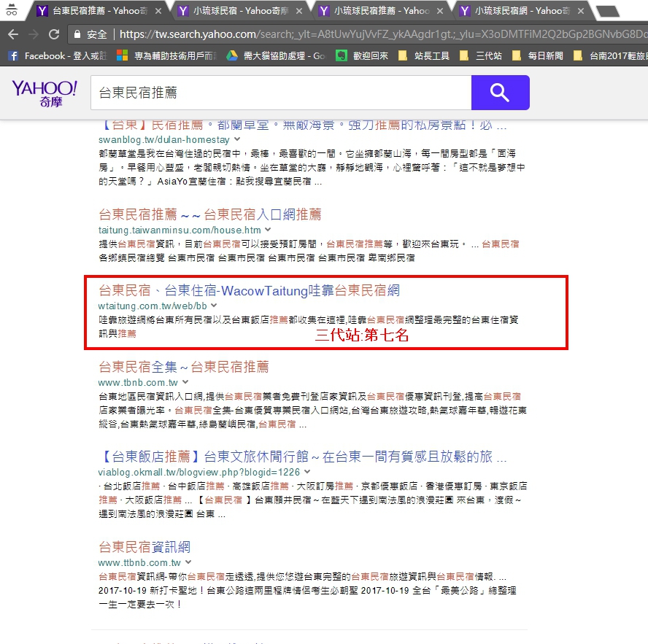
Task: Close the 小琉球民宿 tab
Action: 299,11
